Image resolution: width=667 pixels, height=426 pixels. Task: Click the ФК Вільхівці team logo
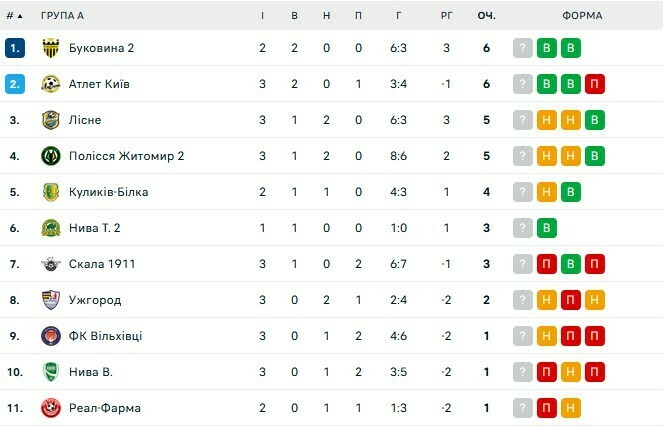tap(51, 336)
